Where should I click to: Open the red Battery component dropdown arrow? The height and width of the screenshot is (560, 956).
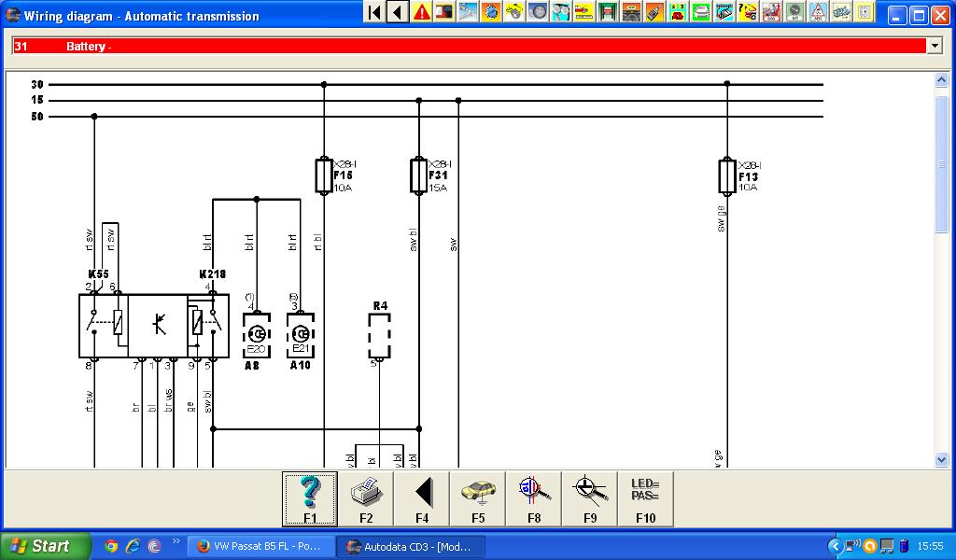pyautogui.click(x=935, y=46)
